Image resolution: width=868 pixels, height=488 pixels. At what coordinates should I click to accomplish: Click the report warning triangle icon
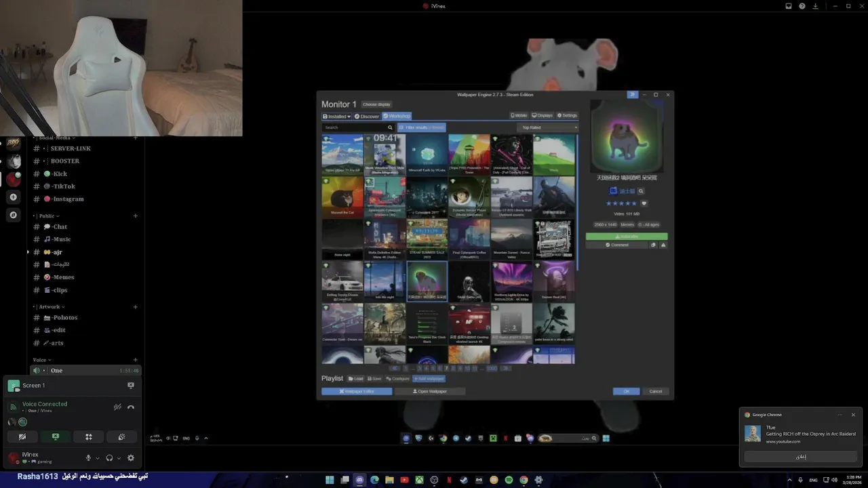663,245
